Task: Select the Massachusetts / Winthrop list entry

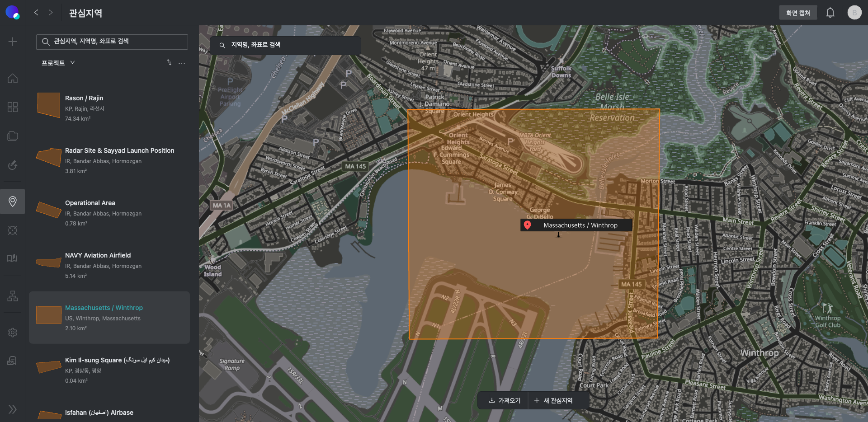Action: coord(109,318)
